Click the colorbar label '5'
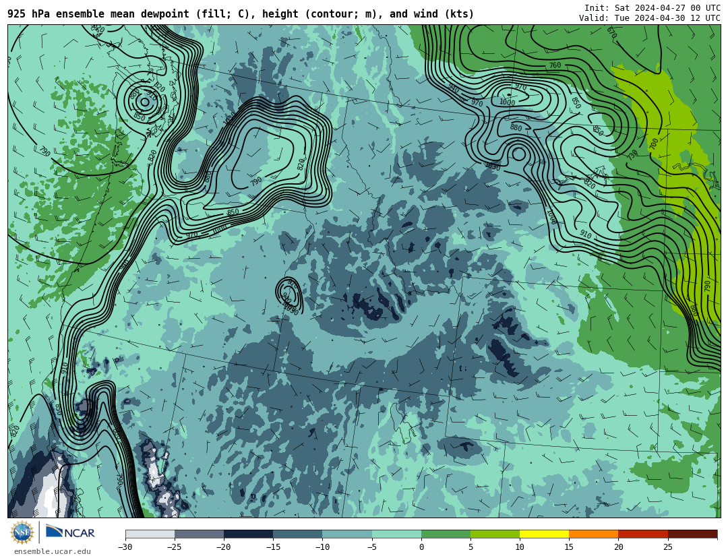The width and height of the screenshot is (728, 560). click(471, 547)
